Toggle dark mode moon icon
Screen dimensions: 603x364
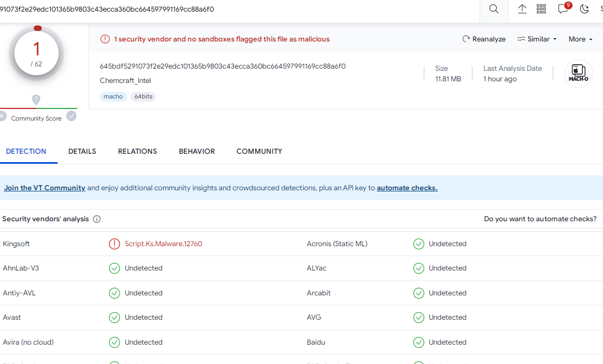click(584, 9)
